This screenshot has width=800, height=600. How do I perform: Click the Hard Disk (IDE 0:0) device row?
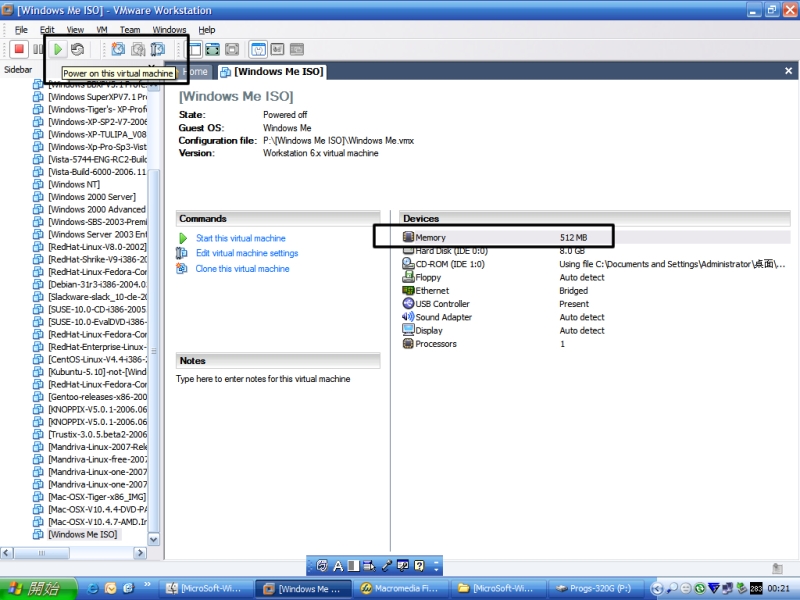[x=596, y=251]
